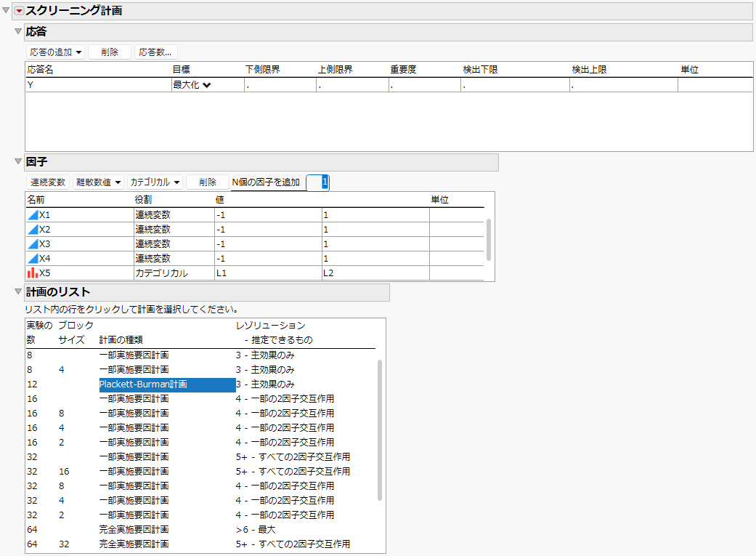Click the N個の因子を追加 button
The height and width of the screenshot is (556, 756).
(266, 182)
